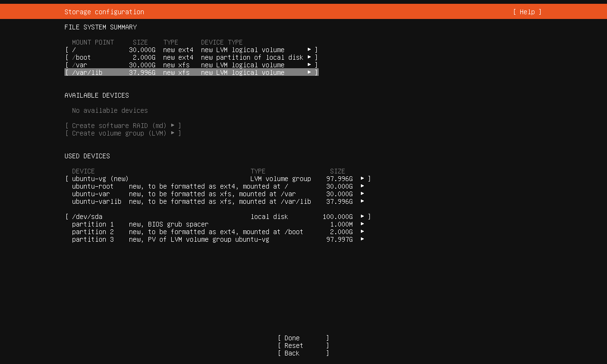Select the root mount point row
This screenshot has width=607, height=364.
coord(191,50)
